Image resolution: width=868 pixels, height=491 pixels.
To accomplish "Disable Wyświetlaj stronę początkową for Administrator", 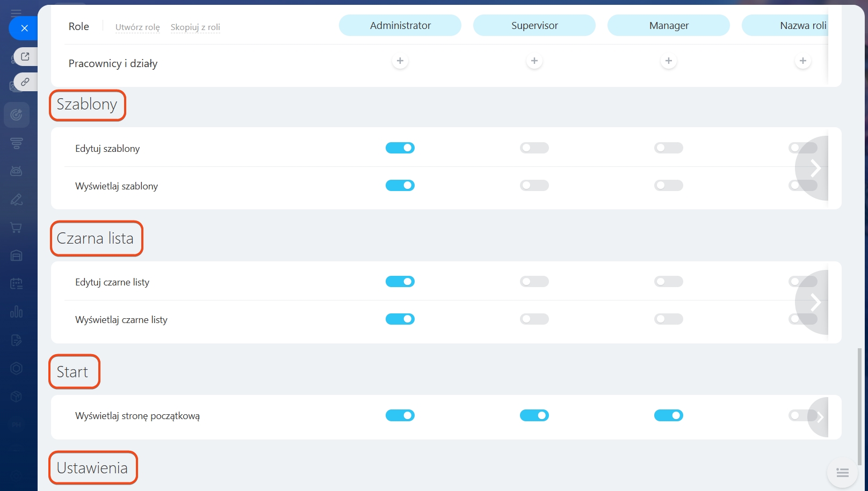I will (400, 415).
